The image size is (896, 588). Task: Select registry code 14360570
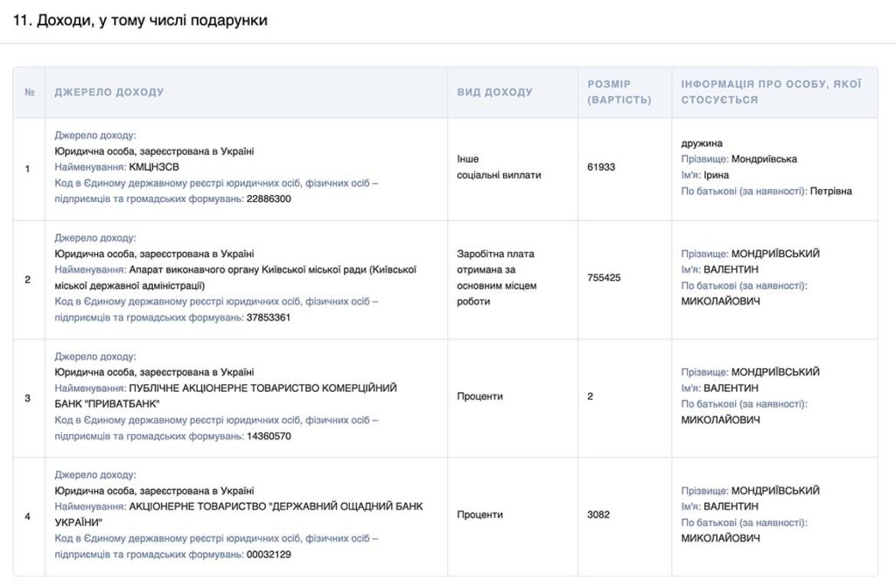click(x=269, y=436)
